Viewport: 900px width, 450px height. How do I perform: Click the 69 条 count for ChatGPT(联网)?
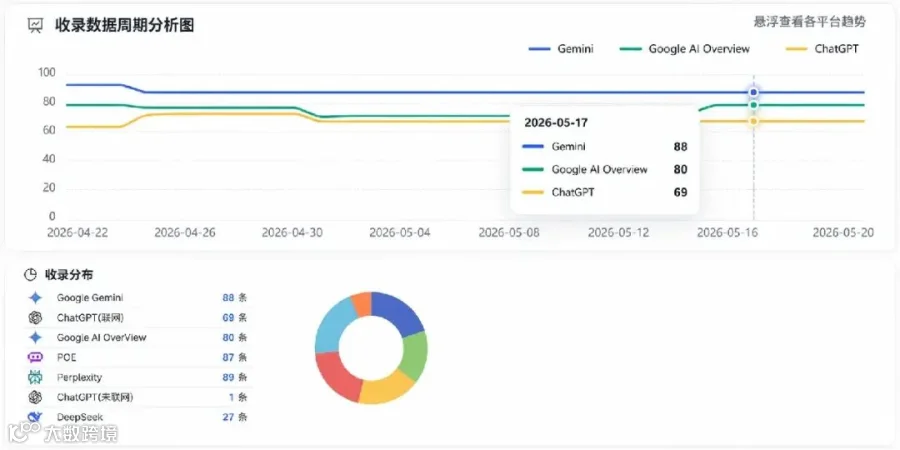pyautogui.click(x=235, y=317)
